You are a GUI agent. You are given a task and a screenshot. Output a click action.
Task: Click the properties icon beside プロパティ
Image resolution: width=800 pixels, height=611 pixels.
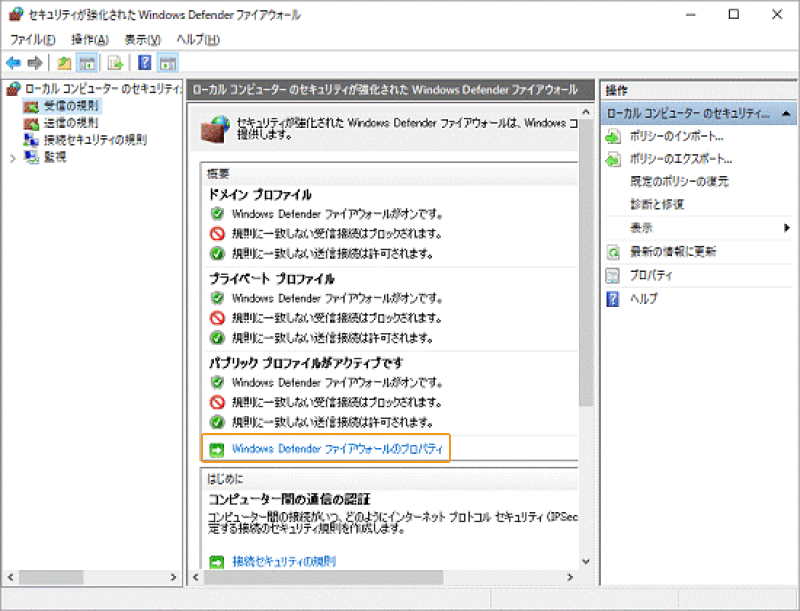point(612,276)
